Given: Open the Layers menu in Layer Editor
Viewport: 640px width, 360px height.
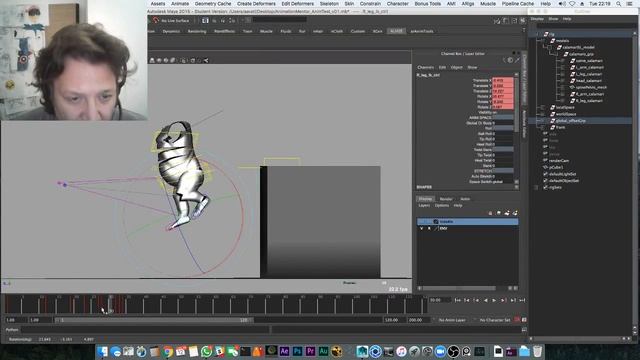Looking at the screenshot, I should [x=424, y=205].
